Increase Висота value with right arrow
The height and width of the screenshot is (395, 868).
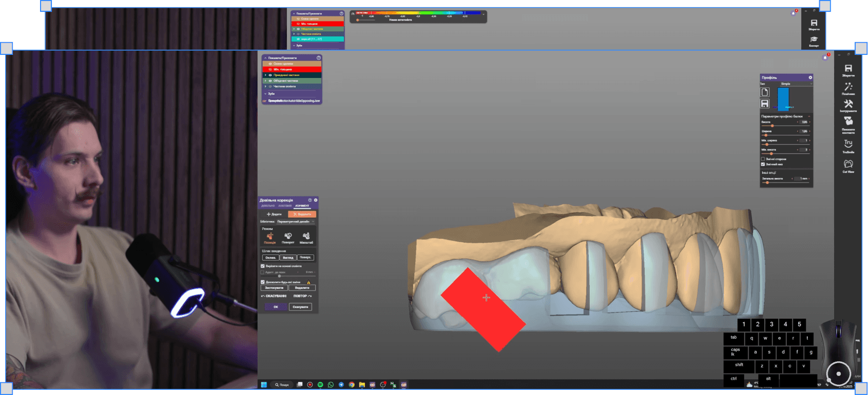click(x=810, y=122)
